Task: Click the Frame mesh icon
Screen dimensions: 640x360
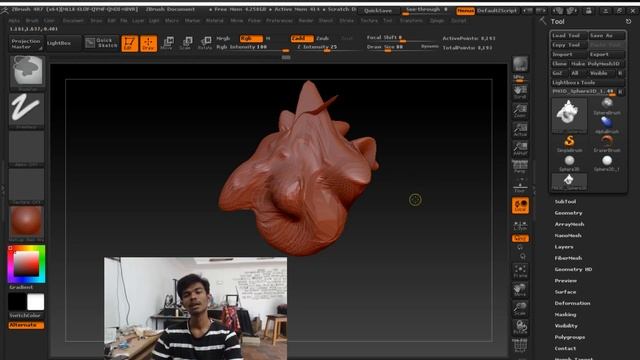Action: coord(520,271)
